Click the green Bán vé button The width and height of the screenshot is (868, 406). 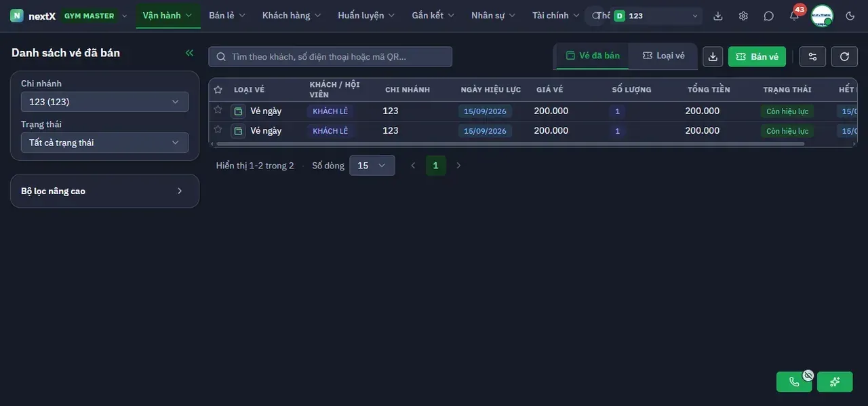point(757,56)
